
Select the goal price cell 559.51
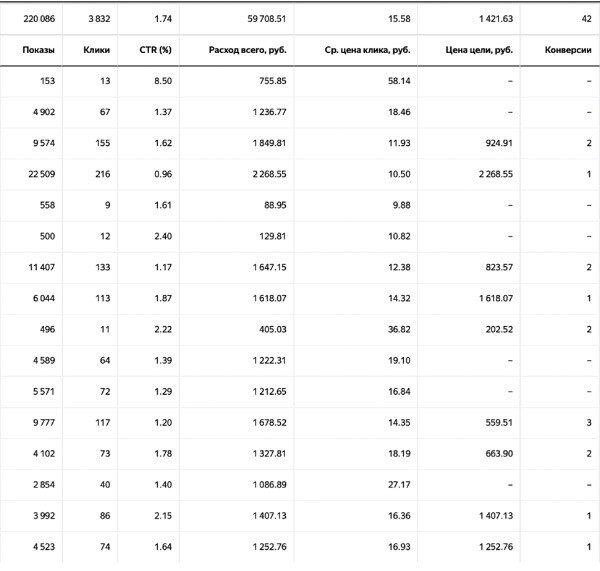(x=499, y=423)
